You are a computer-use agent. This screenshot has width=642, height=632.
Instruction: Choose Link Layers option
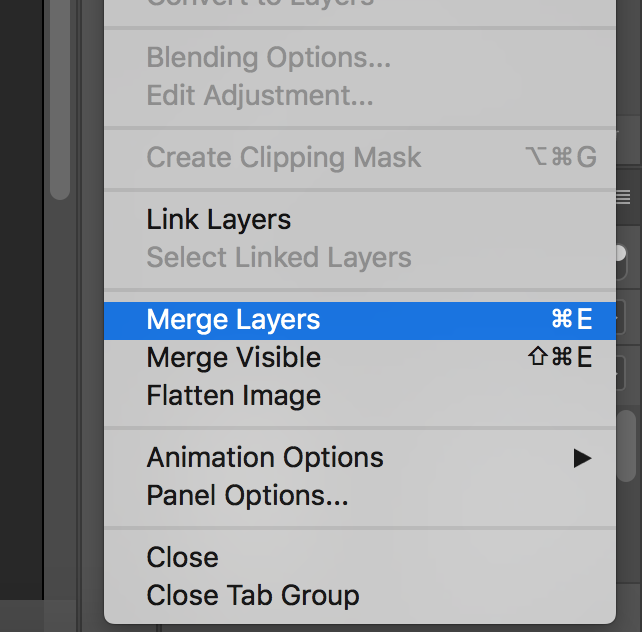[x=218, y=220]
